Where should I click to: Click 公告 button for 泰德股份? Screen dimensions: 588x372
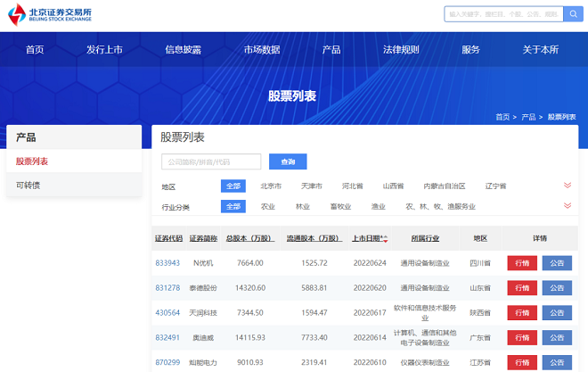(x=555, y=288)
